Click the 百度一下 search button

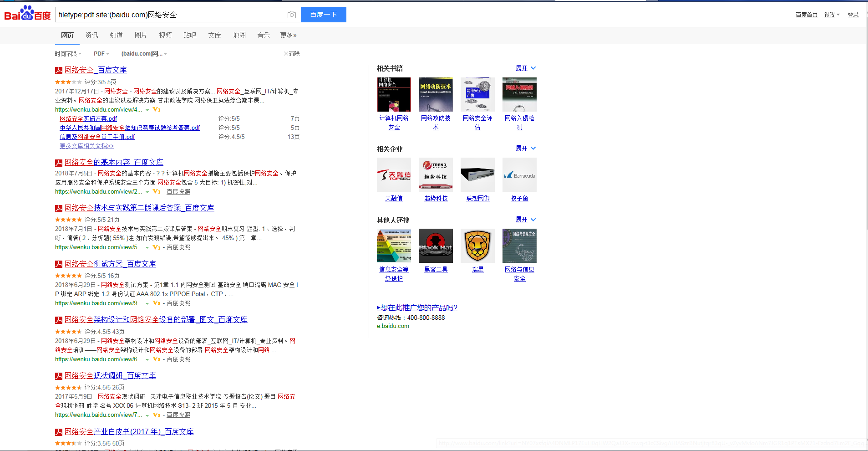pos(324,15)
